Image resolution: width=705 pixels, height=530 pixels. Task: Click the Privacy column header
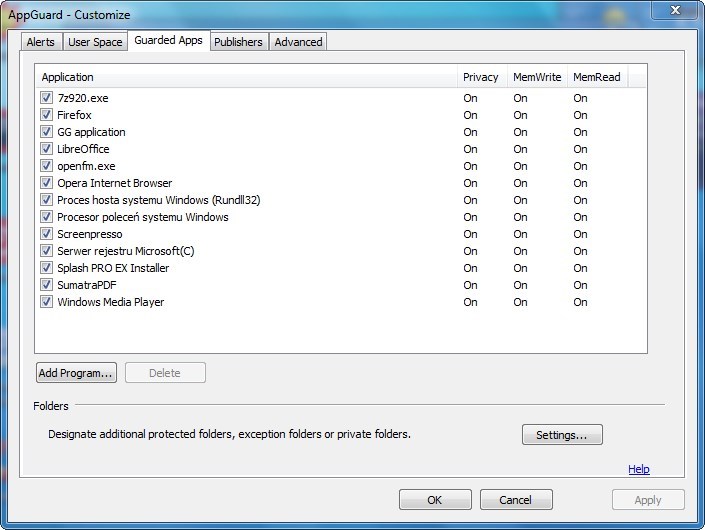click(x=482, y=77)
